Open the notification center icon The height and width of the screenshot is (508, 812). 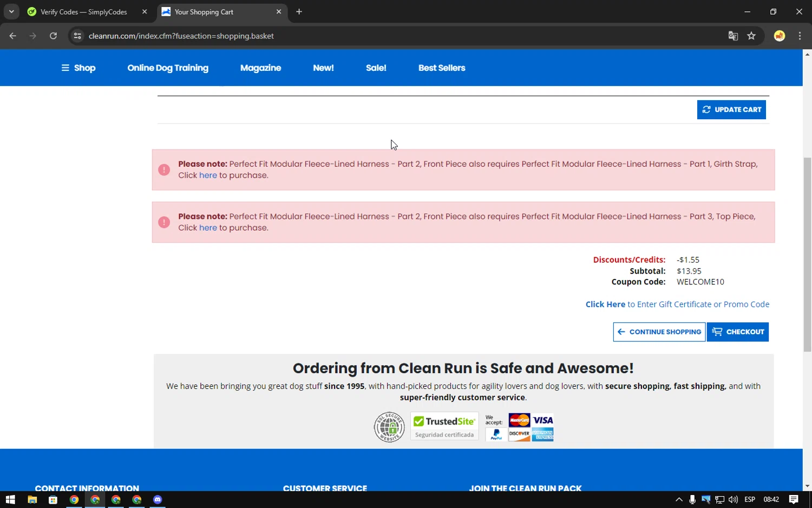pos(794,499)
